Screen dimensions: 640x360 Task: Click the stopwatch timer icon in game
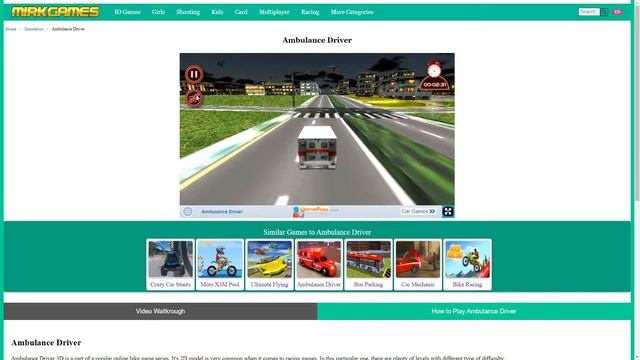pyautogui.click(x=434, y=70)
